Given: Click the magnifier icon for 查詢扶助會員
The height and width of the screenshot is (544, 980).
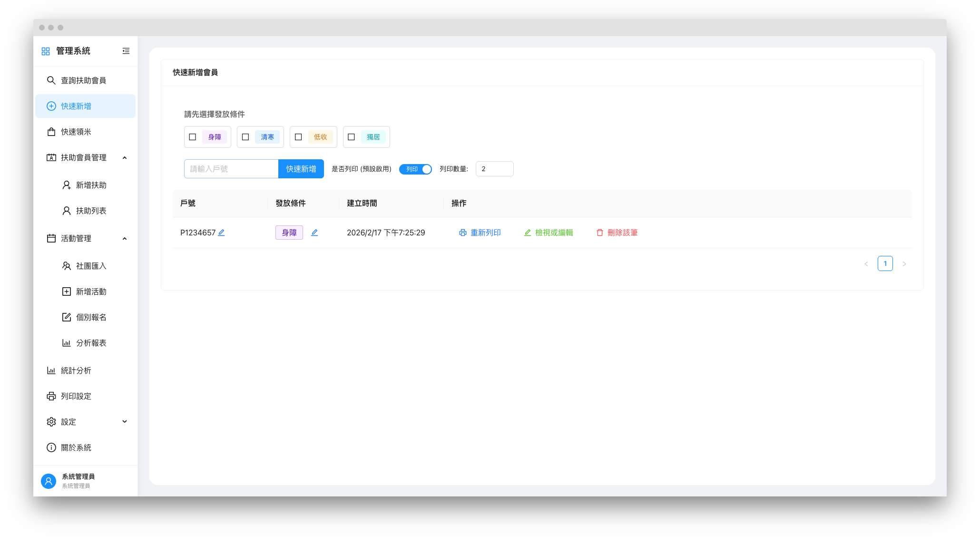Looking at the screenshot, I should [51, 80].
